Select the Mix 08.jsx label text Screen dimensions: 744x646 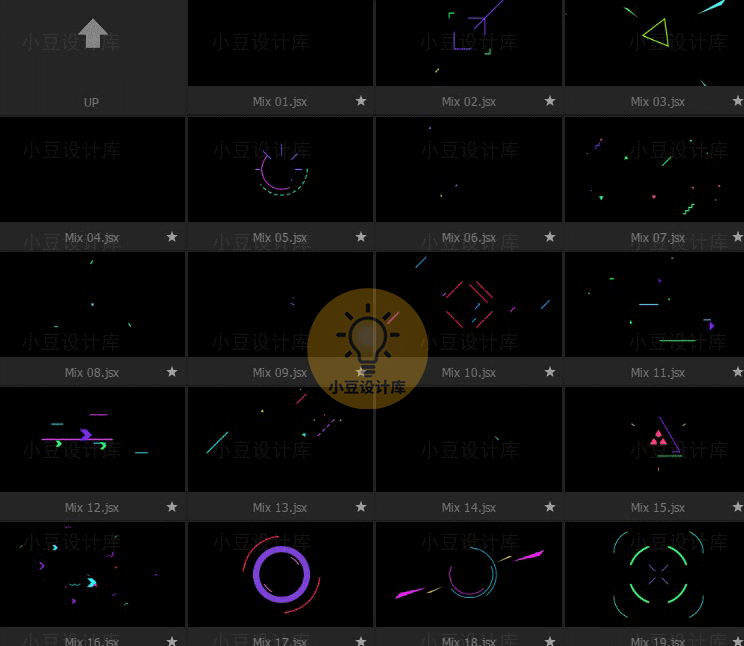pyautogui.click(x=92, y=373)
